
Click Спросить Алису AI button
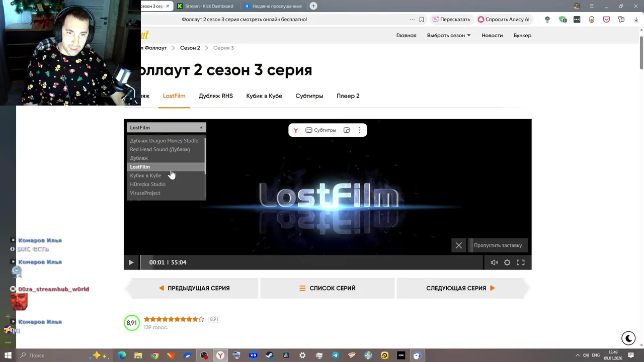tap(504, 20)
